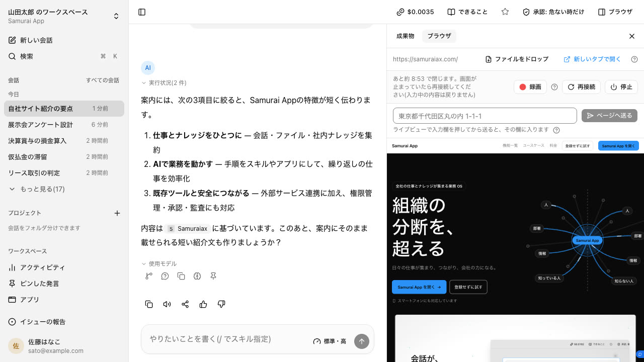The width and height of the screenshot is (644, 362).
Task: Give the response a thumbs down
Action: (221, 304)
